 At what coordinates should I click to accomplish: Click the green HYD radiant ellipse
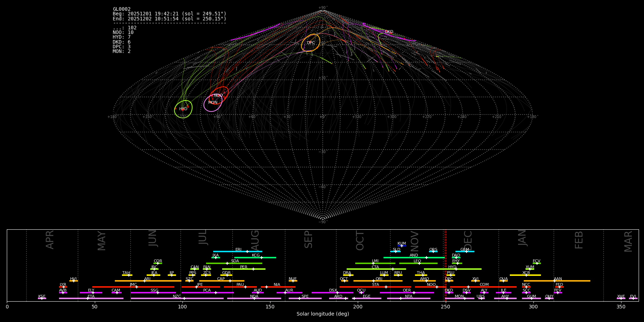click(183, 109)
